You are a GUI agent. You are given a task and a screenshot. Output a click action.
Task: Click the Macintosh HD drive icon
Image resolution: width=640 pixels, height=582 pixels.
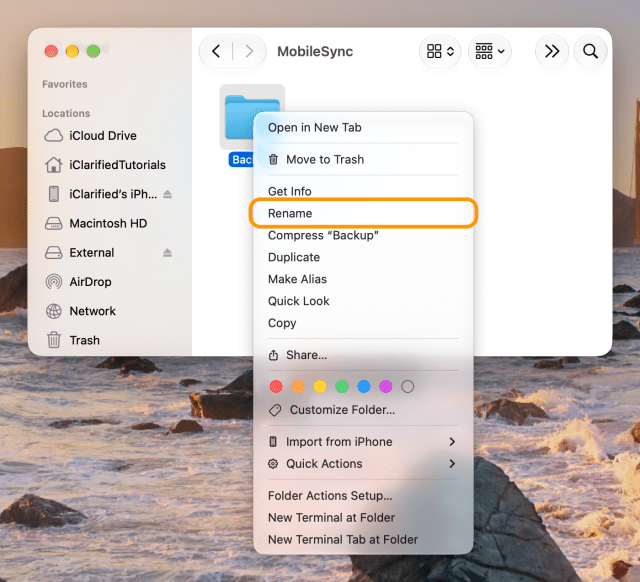click(x=53, y=223)
